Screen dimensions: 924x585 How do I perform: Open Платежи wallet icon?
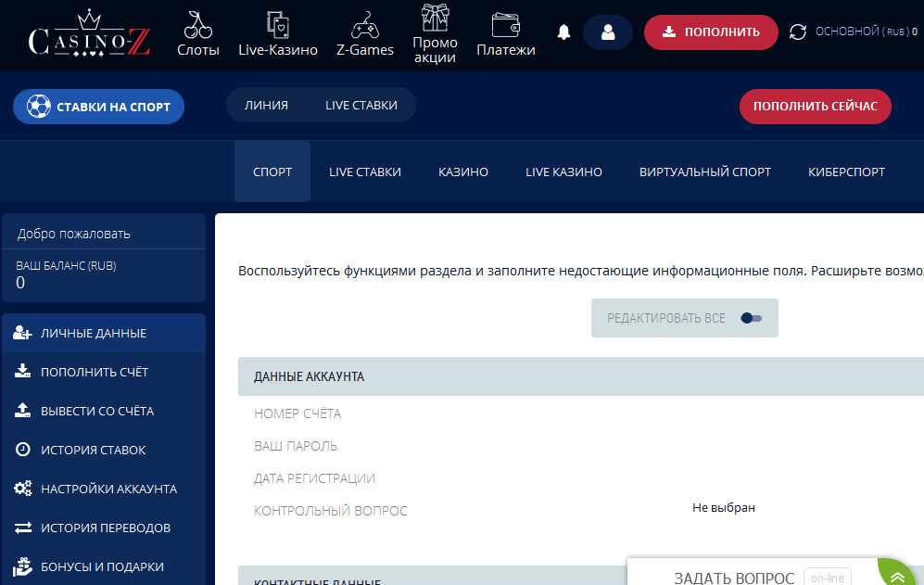[505, 24]
